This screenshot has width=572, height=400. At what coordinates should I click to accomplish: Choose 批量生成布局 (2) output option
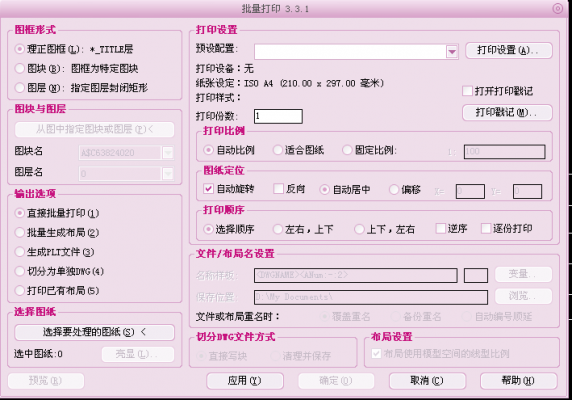point(19,232)
